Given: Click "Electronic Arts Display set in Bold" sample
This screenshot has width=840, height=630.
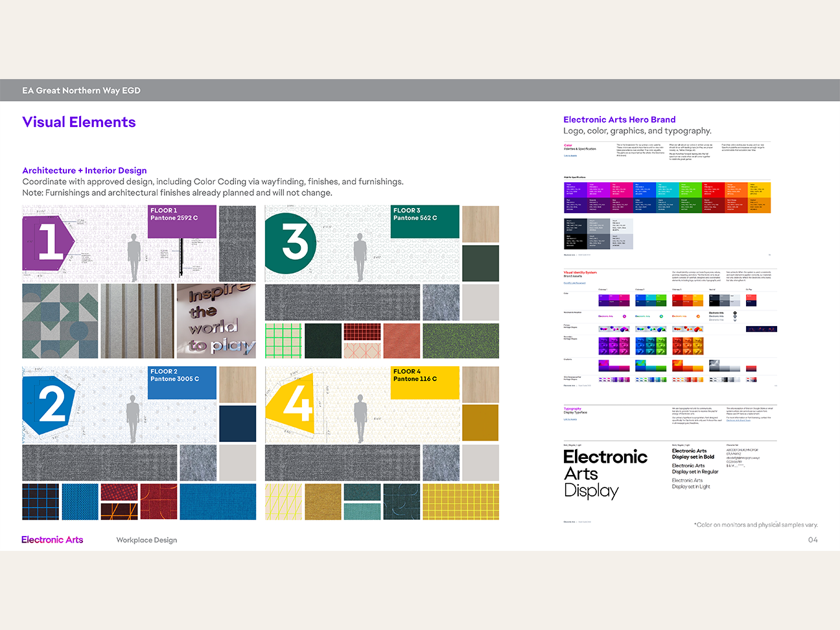Looking at the screenshot, I should click(x=693, y=454).
